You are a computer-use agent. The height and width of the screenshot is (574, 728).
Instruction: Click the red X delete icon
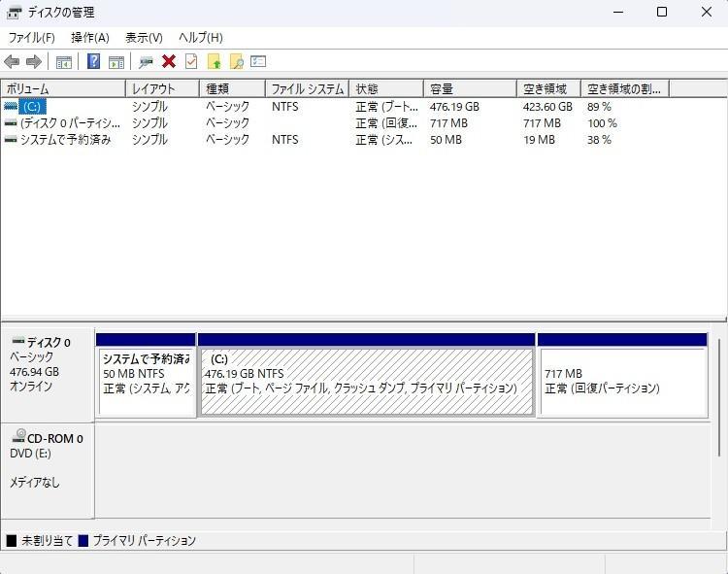point(169,61)
